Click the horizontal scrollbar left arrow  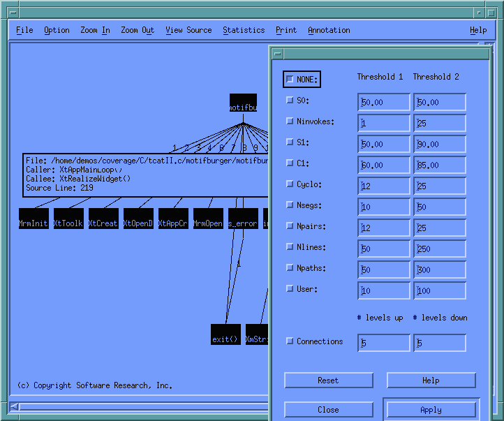[15, 407]
